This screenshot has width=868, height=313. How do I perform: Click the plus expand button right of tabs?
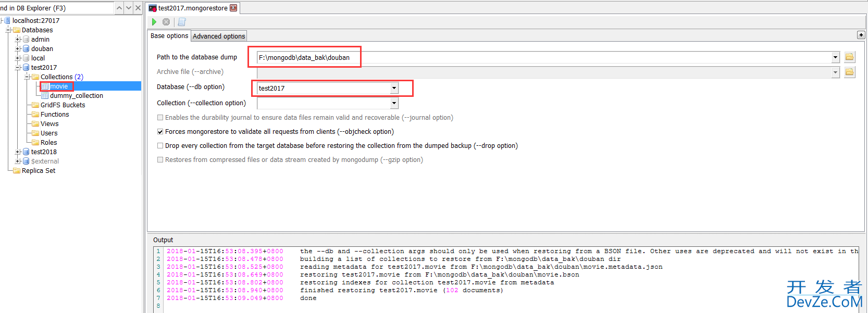point(861,35)
